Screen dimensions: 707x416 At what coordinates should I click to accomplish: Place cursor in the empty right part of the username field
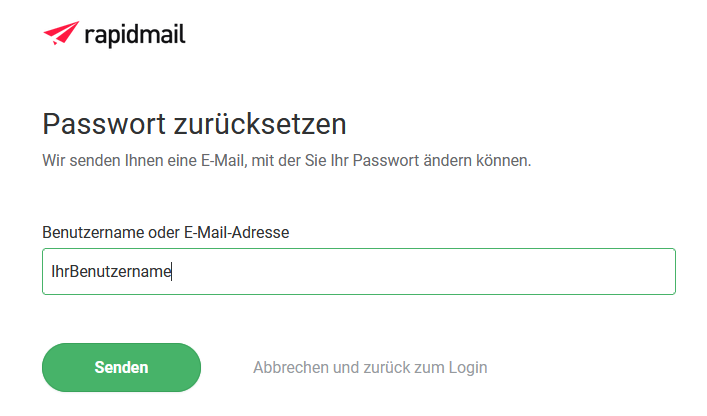click(424, 271)
